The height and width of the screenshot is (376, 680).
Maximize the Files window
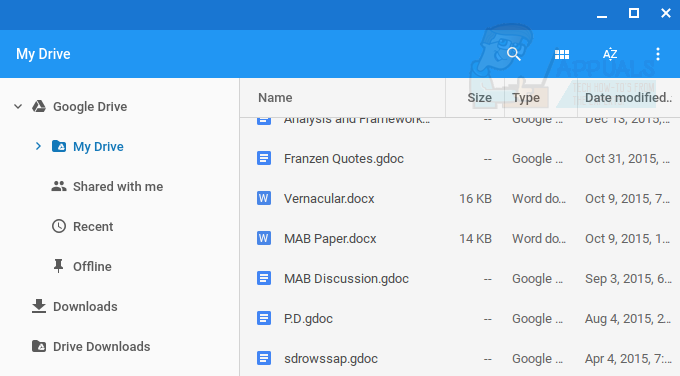coord(634,13)
